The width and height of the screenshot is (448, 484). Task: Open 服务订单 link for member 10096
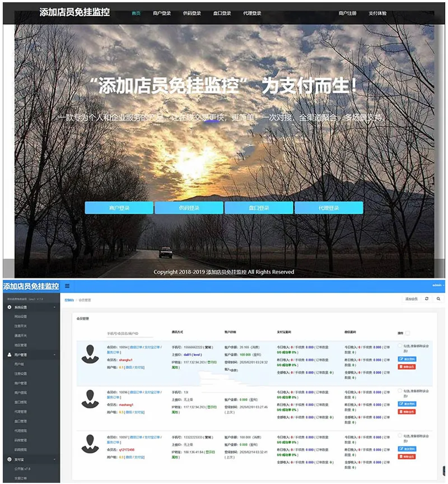pyautogui.click(x=113, y=397)
